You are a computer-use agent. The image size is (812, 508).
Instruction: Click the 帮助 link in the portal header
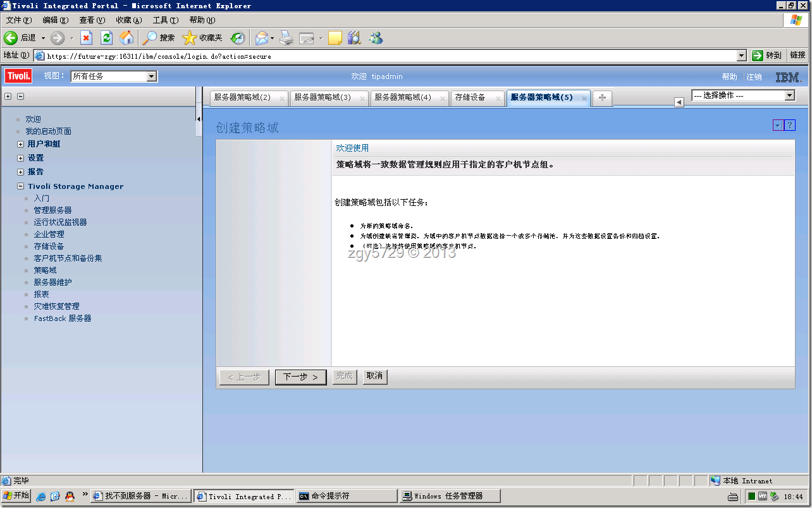point(729,77)
